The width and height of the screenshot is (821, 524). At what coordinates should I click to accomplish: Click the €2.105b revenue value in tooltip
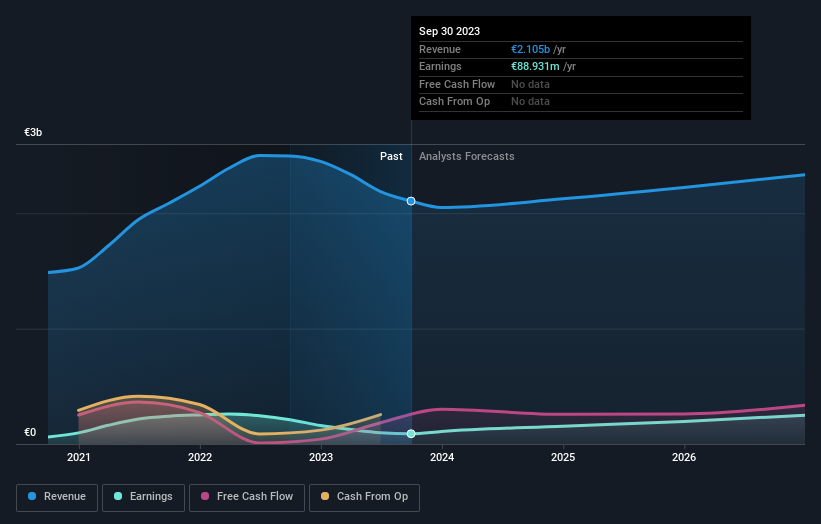pyautogui.click(x=530, y=49)
